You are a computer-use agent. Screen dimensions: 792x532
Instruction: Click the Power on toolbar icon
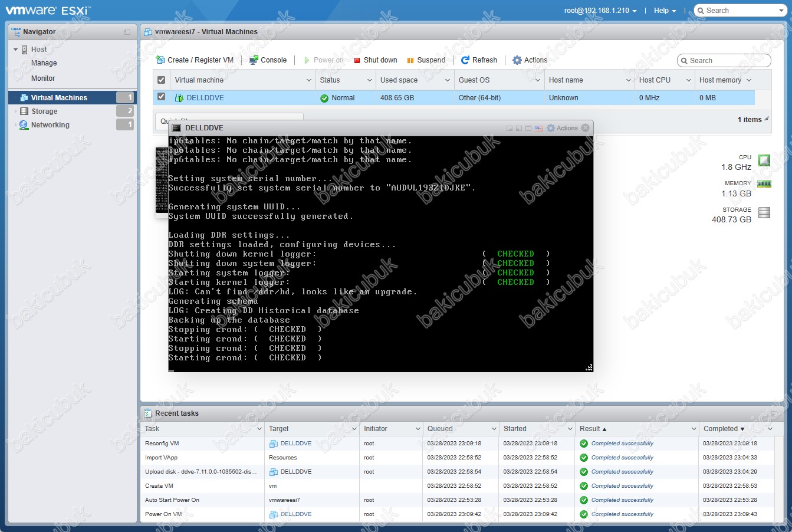[x=307, y=60]
